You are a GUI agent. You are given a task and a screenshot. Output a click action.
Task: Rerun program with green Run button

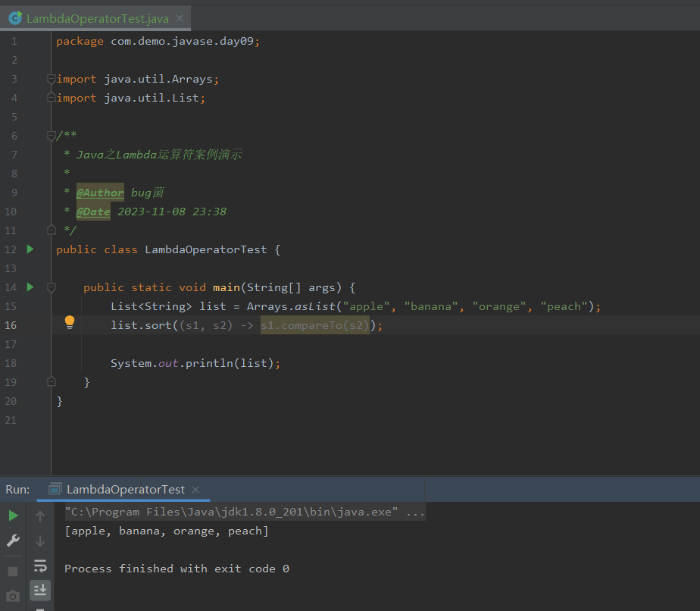tap(14, 516)
